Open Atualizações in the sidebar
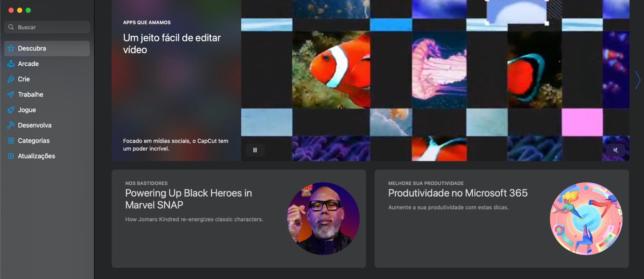Image resolution: width=644 pixels, height=279 pixels. pos(47,156)
